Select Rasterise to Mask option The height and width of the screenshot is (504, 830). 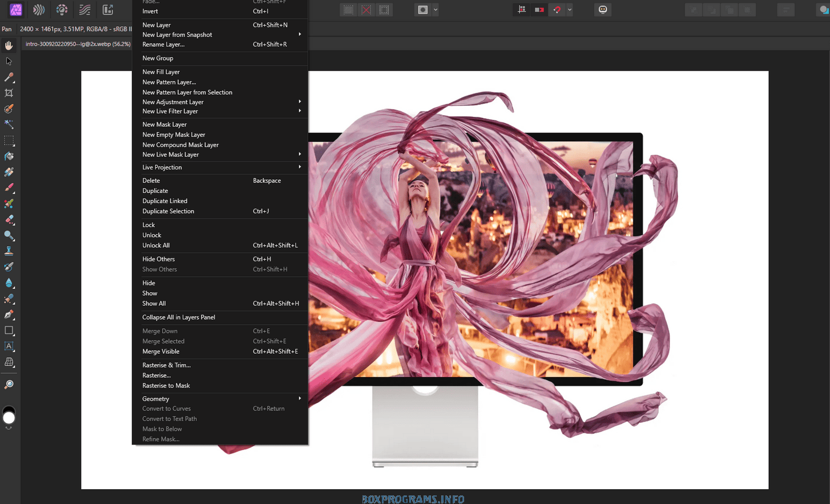pos(166,386)
